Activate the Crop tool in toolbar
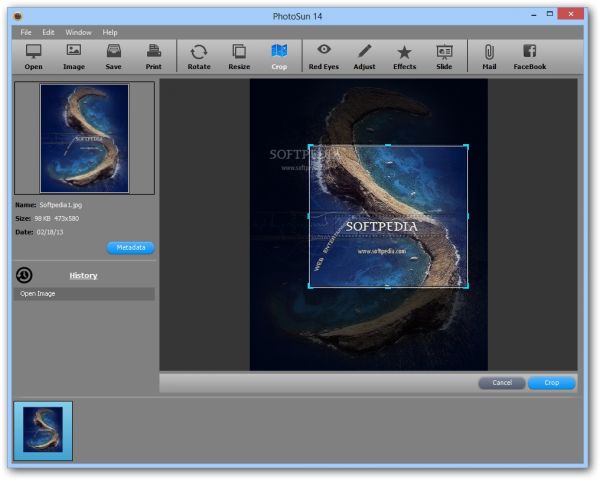Screen dimensions: 600x480 [279, 55]
